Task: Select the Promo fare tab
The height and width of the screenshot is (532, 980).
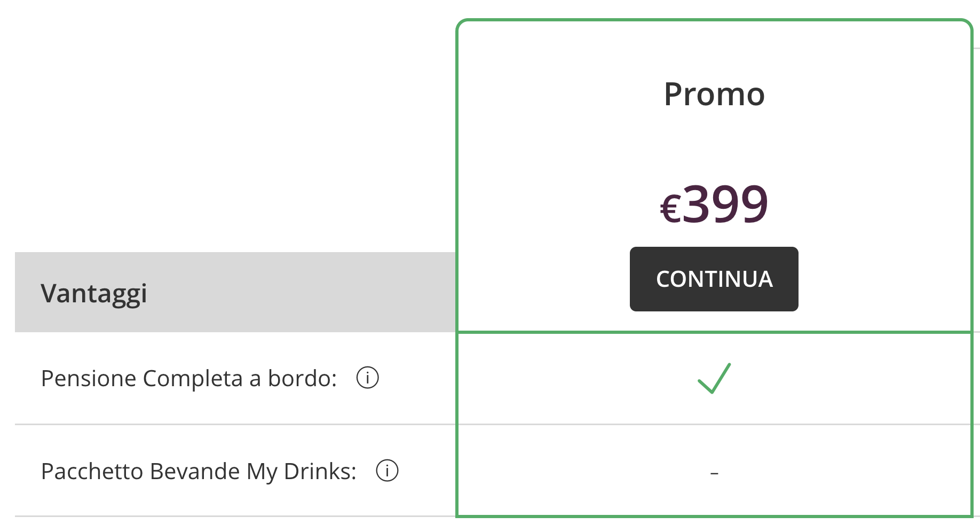Action: (714, 94)
